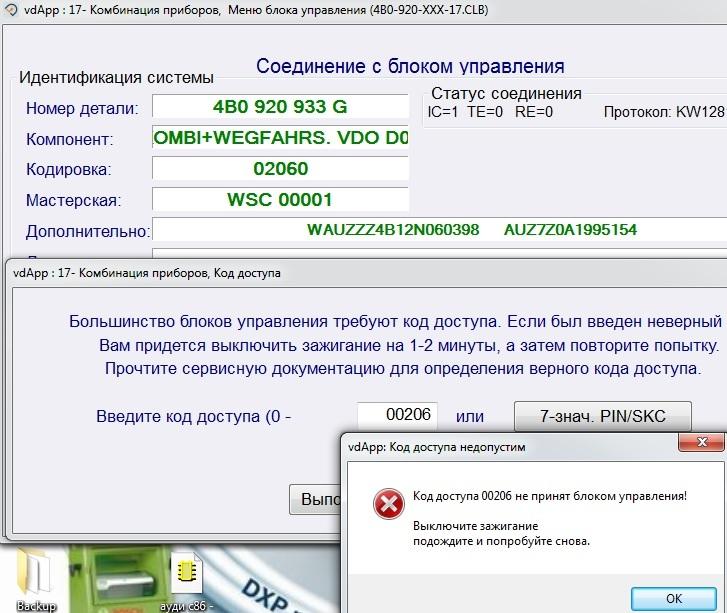Open the 'ауди с8б' chip file icon
The height and width of the screenshot is (613, 727).
click(187, 581)
